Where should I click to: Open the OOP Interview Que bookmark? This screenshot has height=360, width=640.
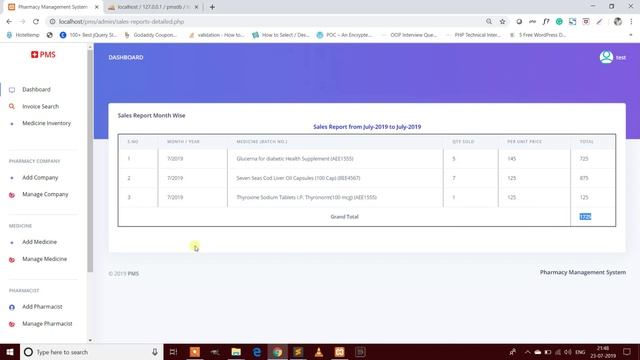click(409, 35)
